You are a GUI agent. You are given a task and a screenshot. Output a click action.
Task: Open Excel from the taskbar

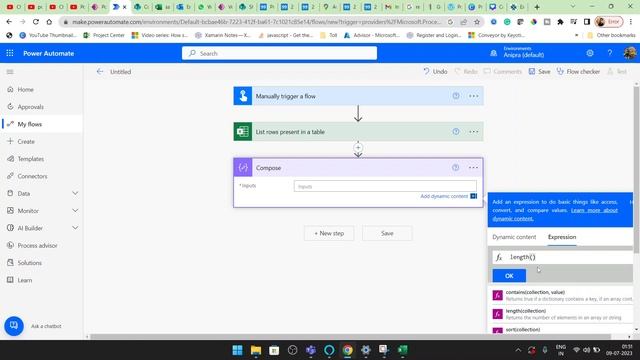(402, 350)
